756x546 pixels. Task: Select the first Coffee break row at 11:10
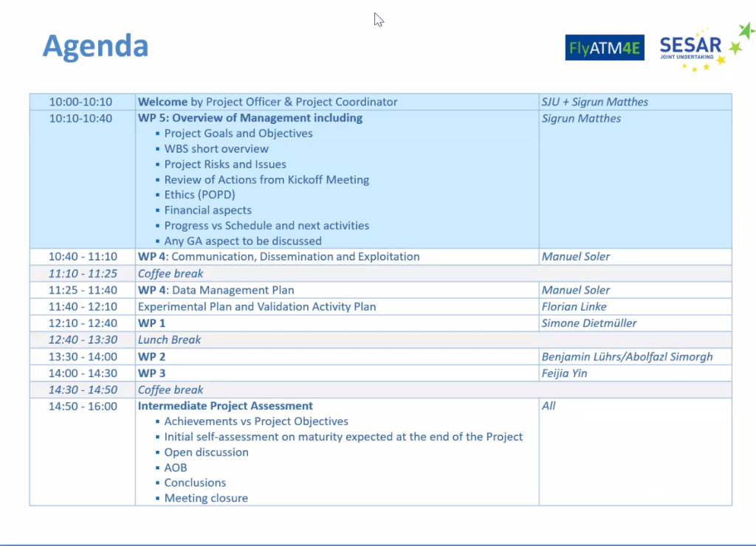pyautogui.click(x=171, y=274)
